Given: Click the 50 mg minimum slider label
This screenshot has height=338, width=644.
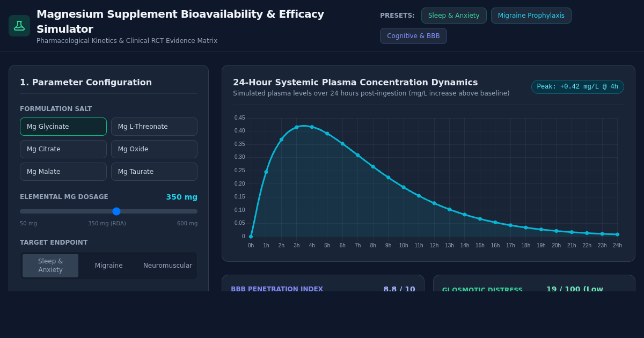Looking at the screenshot, I should 28,224.
